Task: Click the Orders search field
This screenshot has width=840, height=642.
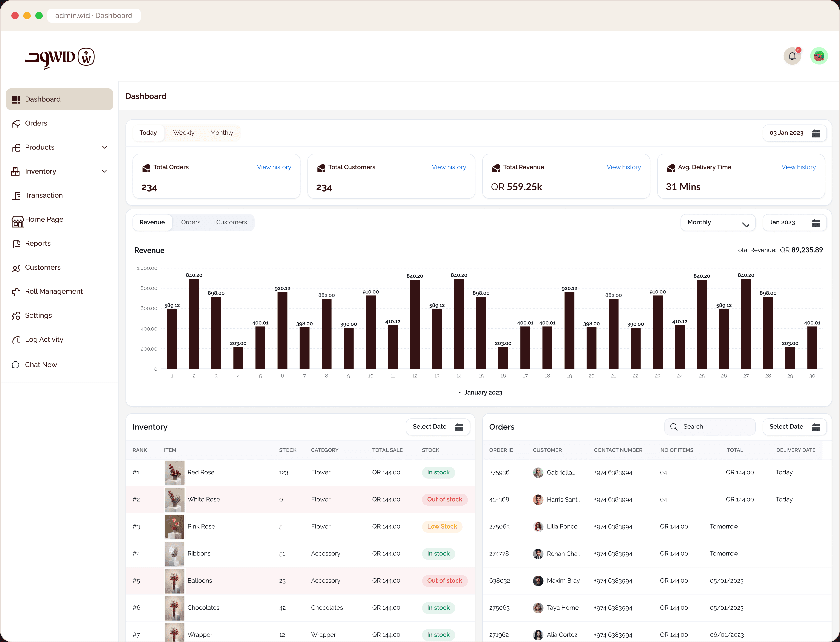Action: coord(710,427)
